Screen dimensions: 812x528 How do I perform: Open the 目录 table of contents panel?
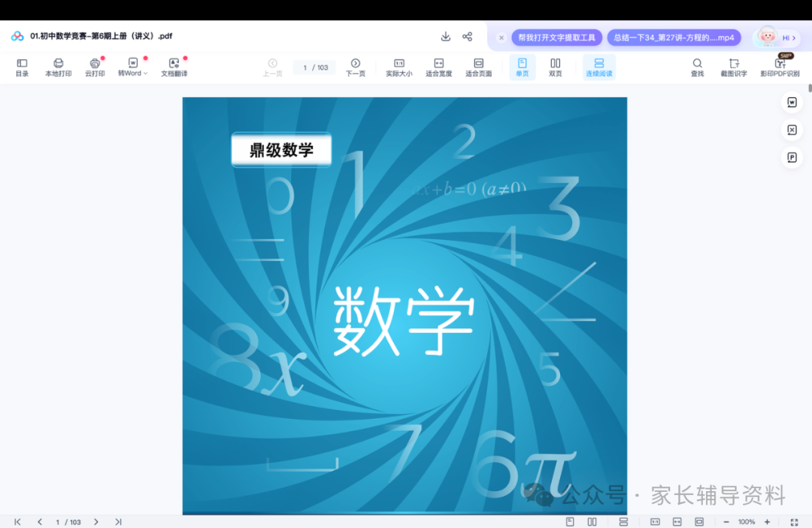pyautogui.click(x=22, y=68)
